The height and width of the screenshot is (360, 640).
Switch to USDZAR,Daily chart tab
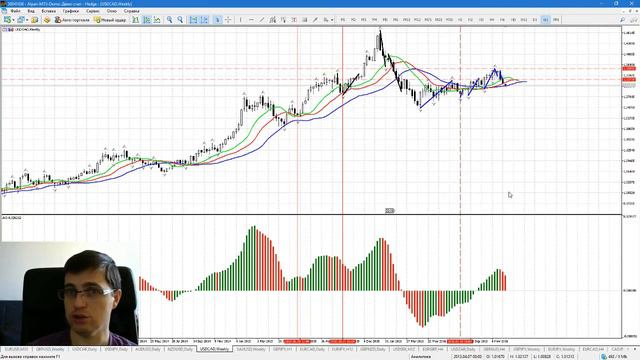462,349
